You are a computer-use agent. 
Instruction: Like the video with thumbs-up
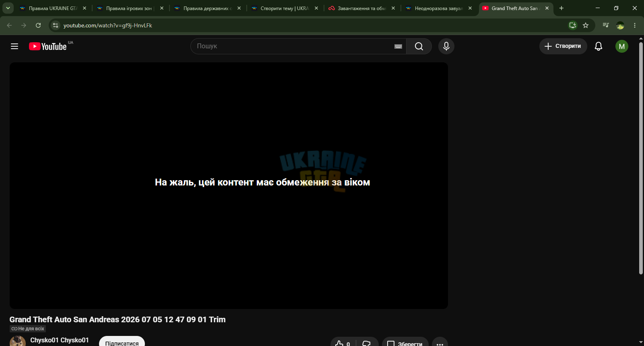[x=343, y=343]
